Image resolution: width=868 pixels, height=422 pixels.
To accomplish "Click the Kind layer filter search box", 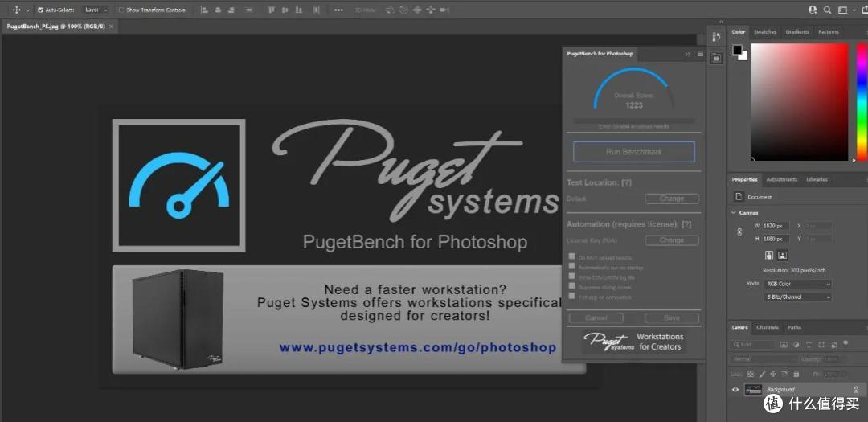I will [x=751, y=345].
